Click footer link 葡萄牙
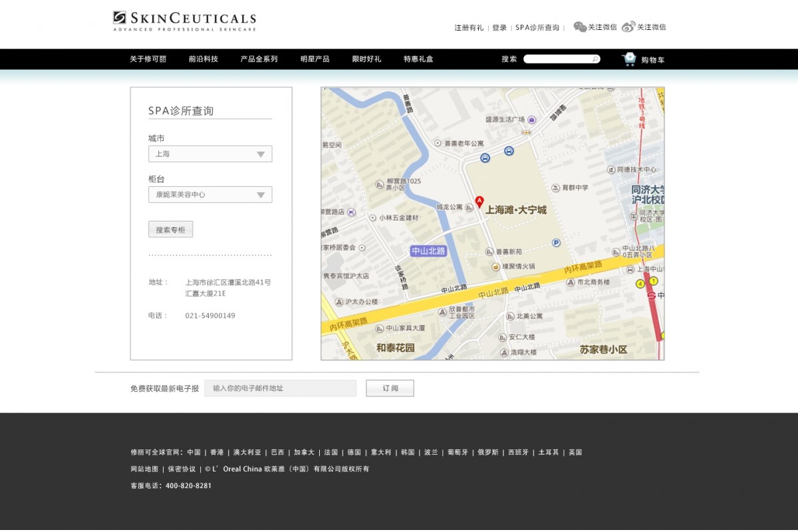 point(458,452)
